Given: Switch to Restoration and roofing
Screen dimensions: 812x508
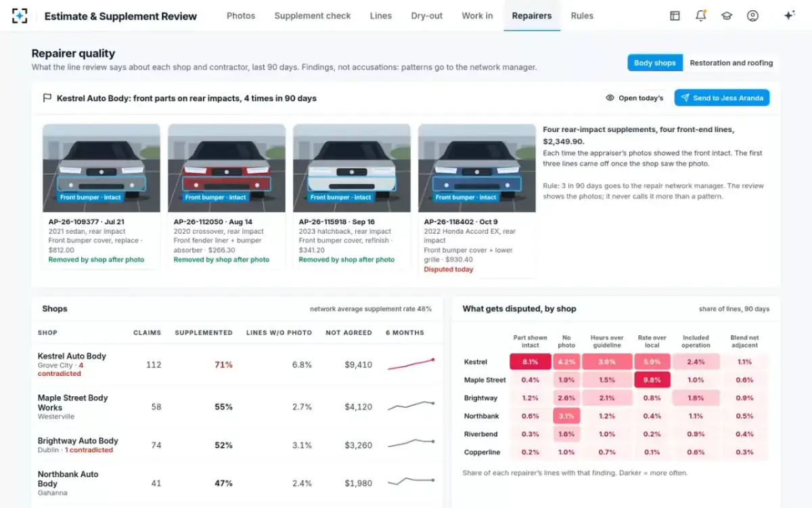Looking at the screenshot, I should [731, 63].
